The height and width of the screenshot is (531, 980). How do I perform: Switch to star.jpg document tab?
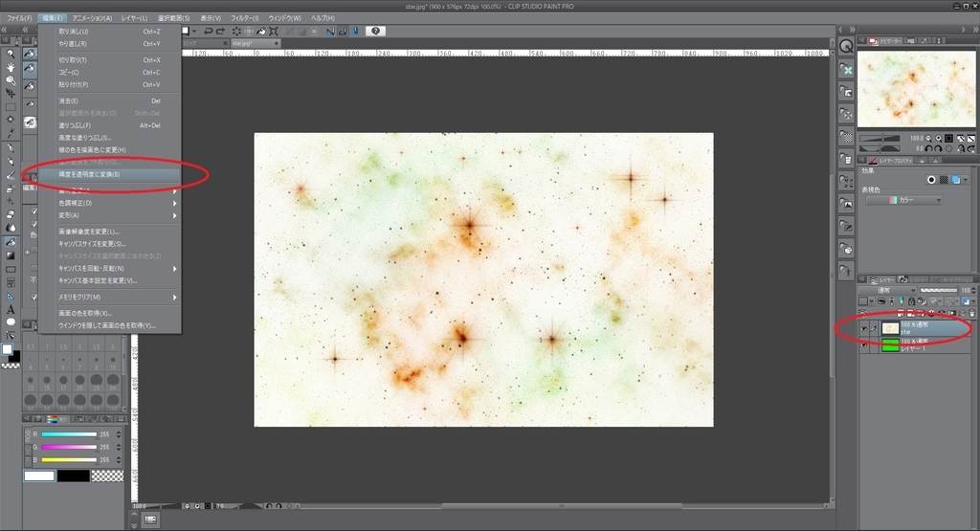coord(254,43)
